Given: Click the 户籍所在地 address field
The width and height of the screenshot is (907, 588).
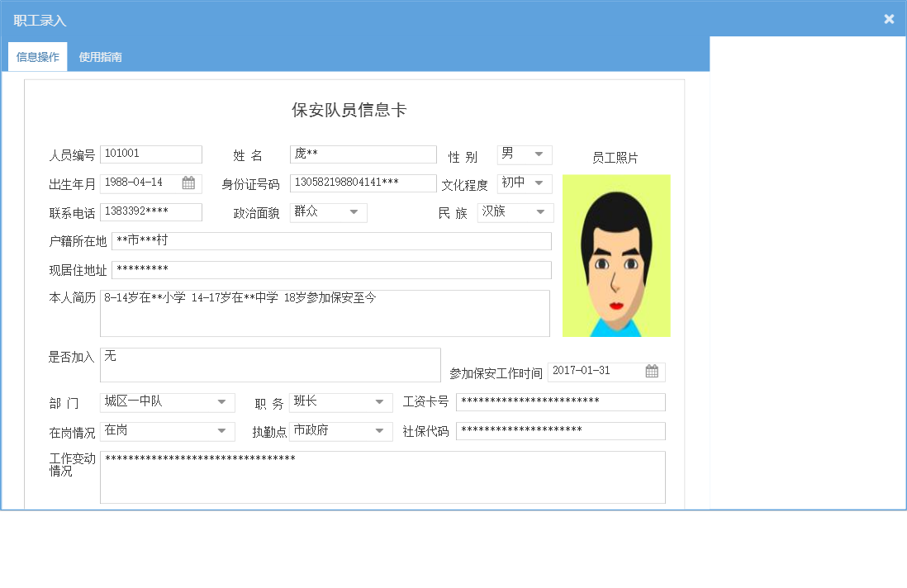Looking at the screenshot, I should click(x=325, y=240).
